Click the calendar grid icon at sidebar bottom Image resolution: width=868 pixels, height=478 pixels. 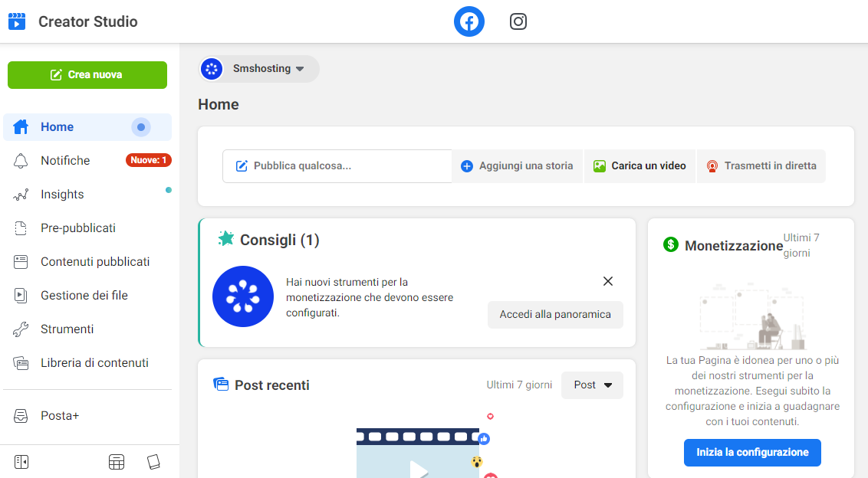116,462
